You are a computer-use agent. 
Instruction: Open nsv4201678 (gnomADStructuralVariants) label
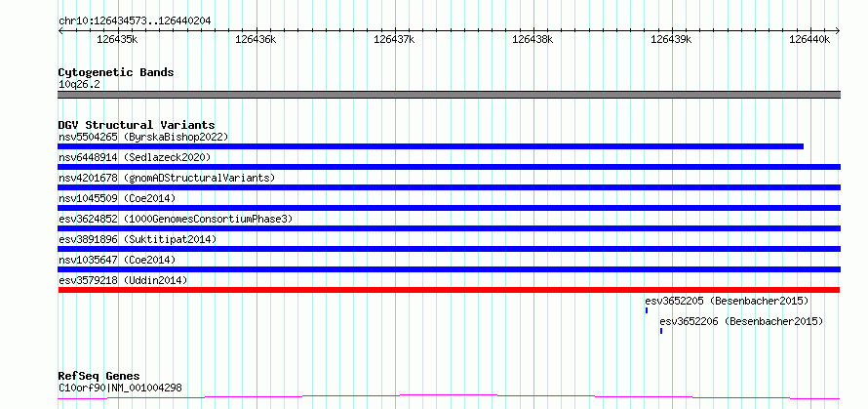pyautogui.click(x=167, y=178)
